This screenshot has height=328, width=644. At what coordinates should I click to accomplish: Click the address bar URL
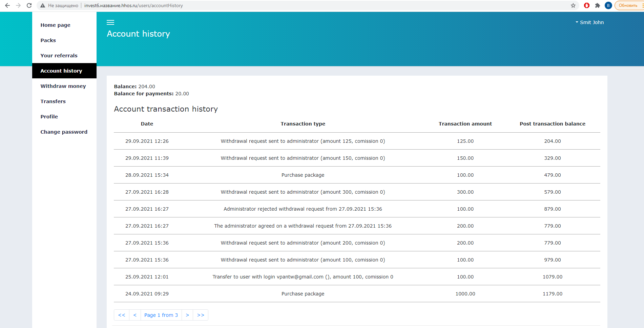(x=133, y=5)
